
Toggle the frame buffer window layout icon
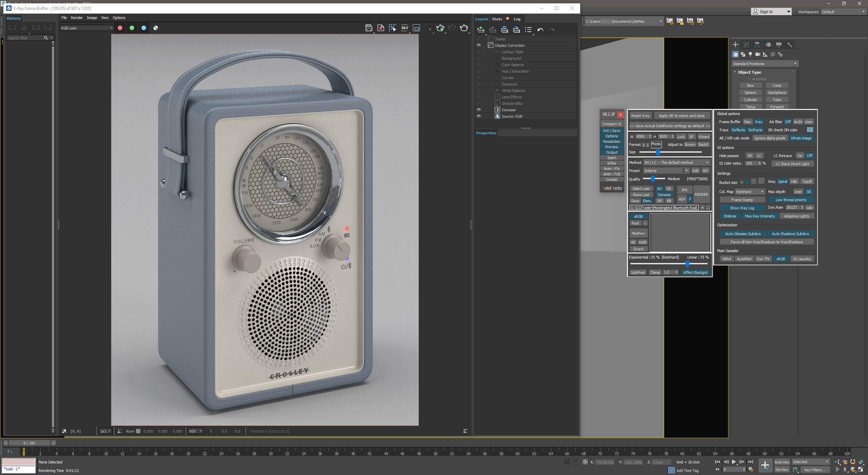416,28
